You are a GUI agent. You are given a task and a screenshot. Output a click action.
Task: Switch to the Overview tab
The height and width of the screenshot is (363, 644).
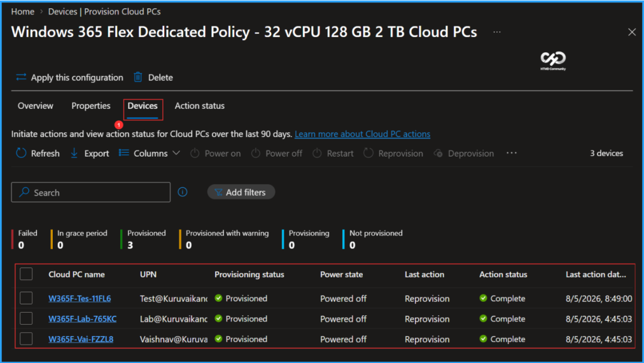(35, 106)
